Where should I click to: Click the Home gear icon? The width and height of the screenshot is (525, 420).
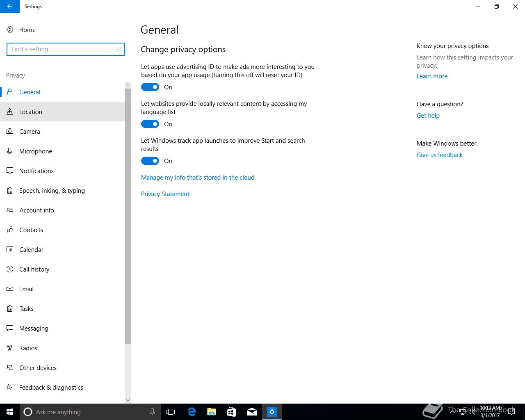[x=10, y=30]
